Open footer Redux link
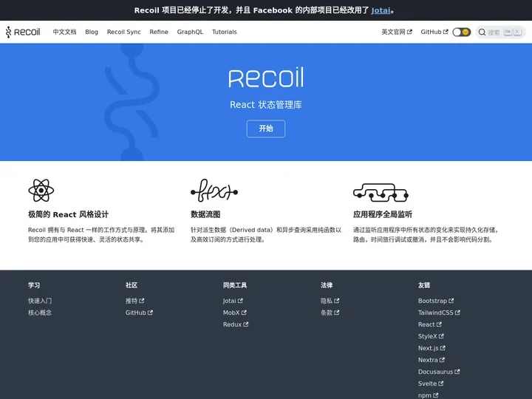The image size is (532, 399). [236, 324]
